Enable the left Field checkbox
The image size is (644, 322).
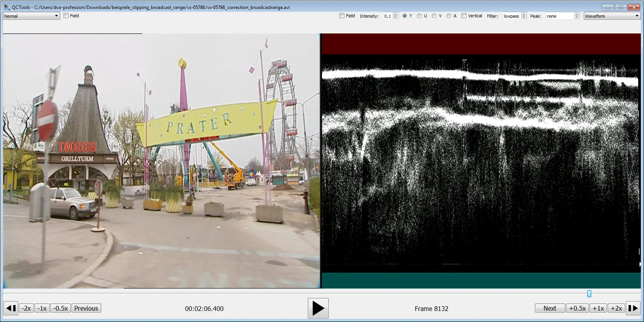(x=66, y=16)
